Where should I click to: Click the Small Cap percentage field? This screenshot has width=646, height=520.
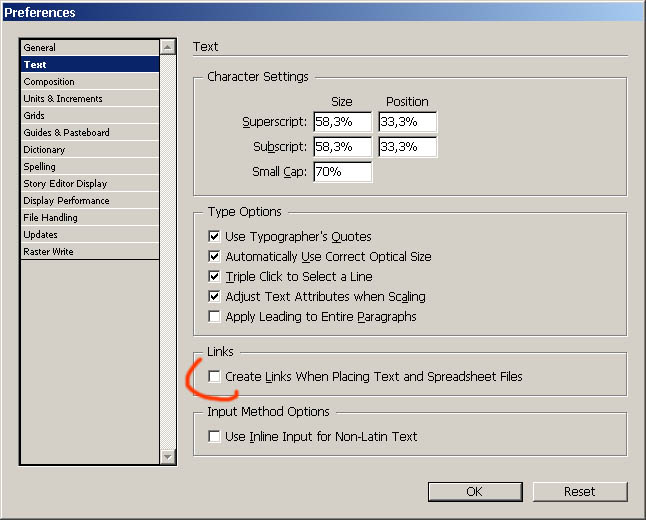click(343, 172)
